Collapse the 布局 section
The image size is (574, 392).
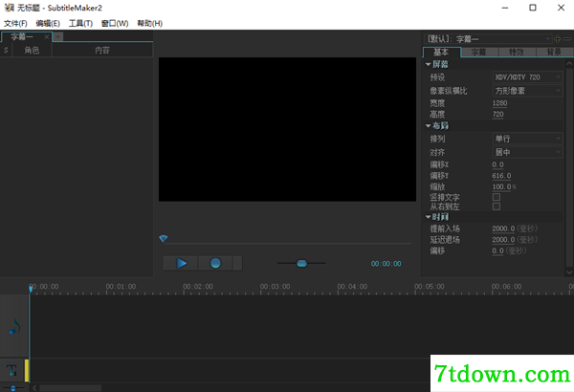pyautogui.click(x=428, y=126)
